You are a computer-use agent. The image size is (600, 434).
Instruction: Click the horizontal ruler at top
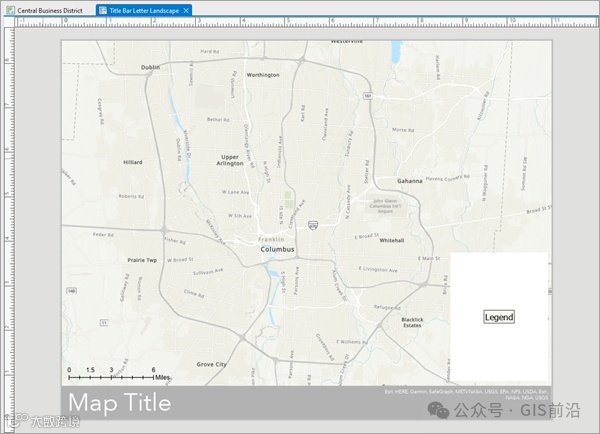[x=306, y=22]
